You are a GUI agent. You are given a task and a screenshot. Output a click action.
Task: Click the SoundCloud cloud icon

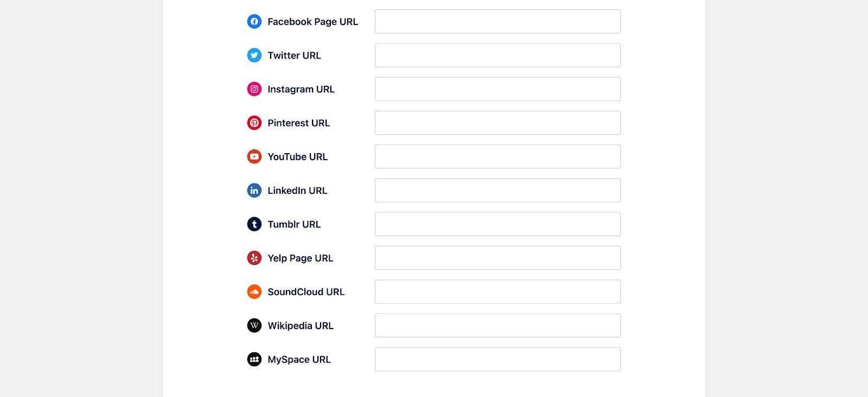pyautogui.click(x=254, y=292)
